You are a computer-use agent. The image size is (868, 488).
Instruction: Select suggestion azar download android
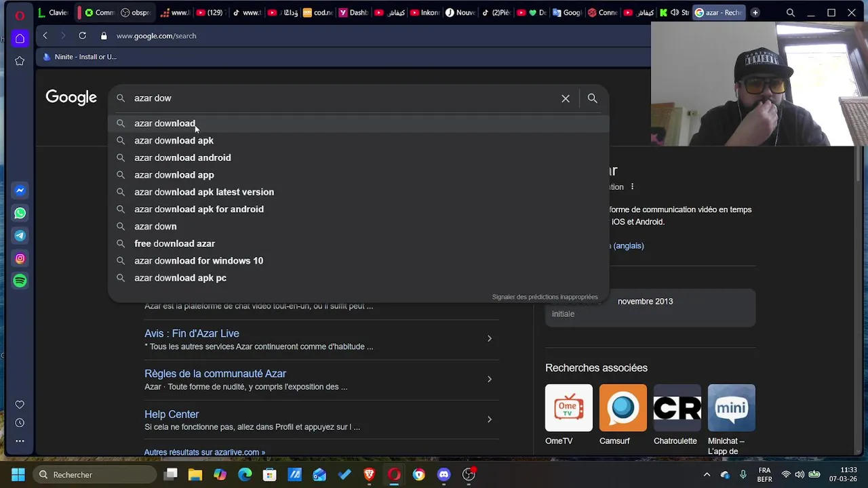pos(359,157)
